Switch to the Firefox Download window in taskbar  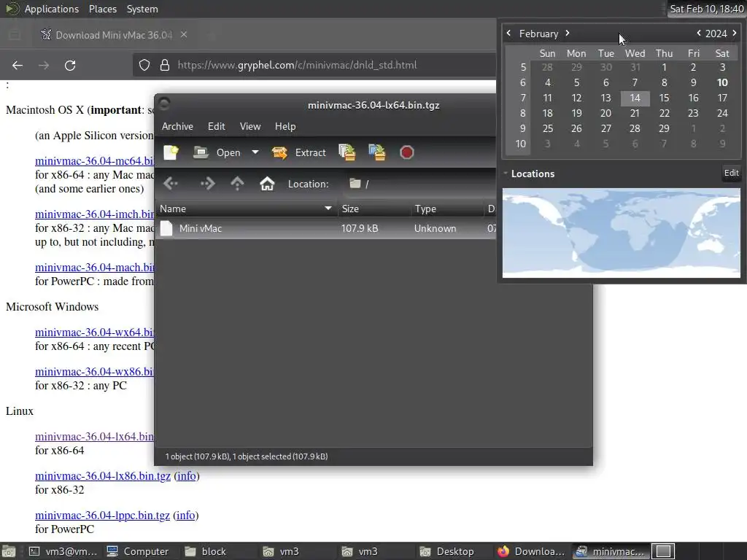click(x=531, y=551)
